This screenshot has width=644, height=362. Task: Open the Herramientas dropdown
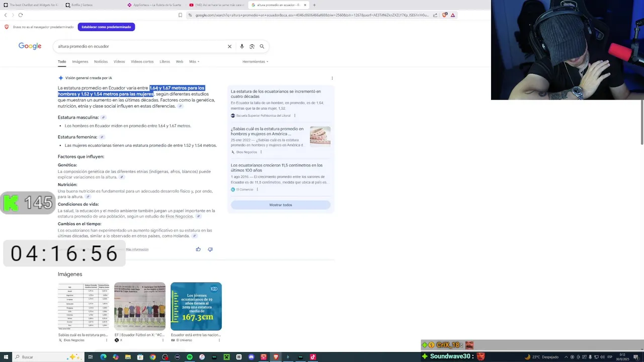255,61
